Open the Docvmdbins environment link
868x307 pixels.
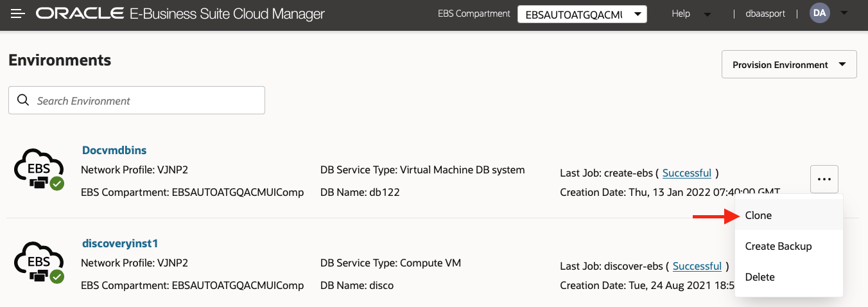point(114,150)
